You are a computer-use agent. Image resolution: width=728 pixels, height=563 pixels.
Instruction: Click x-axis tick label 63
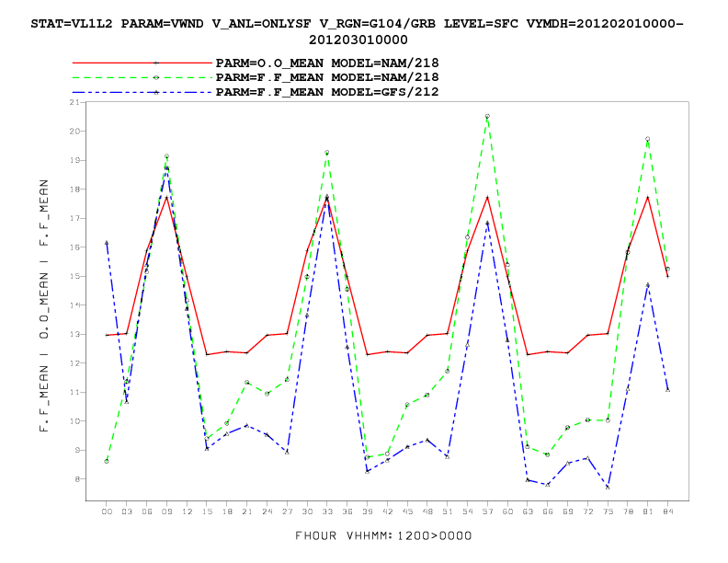528,511
